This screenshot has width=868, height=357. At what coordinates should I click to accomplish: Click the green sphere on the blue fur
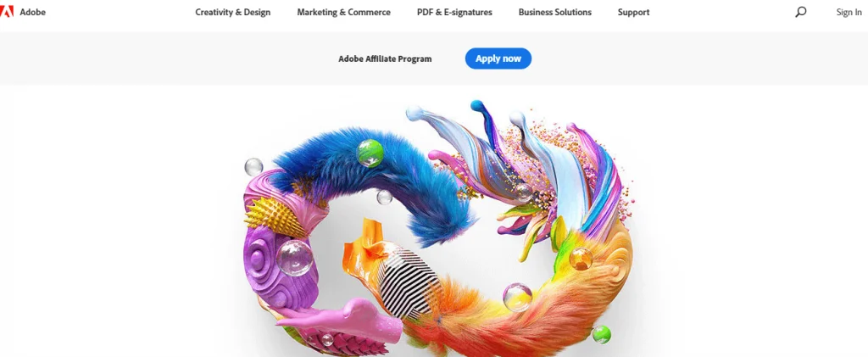(x=370, y=153)
